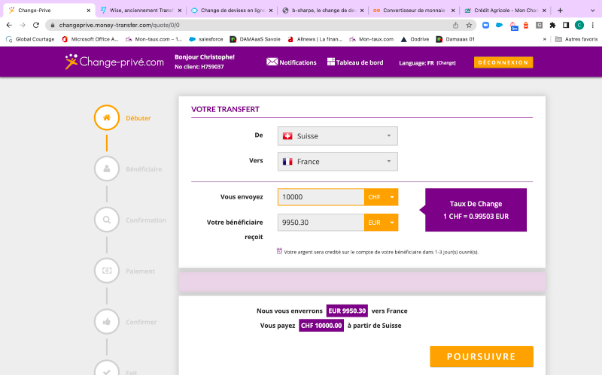Open the CHF currency selector

click(x=381, y=197)
